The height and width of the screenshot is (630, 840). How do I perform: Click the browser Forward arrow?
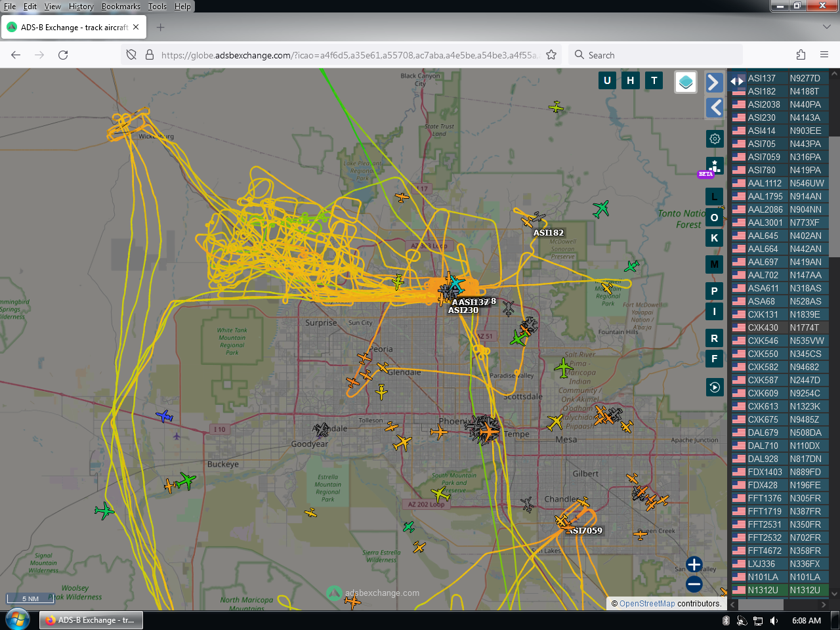click(39, 55)
